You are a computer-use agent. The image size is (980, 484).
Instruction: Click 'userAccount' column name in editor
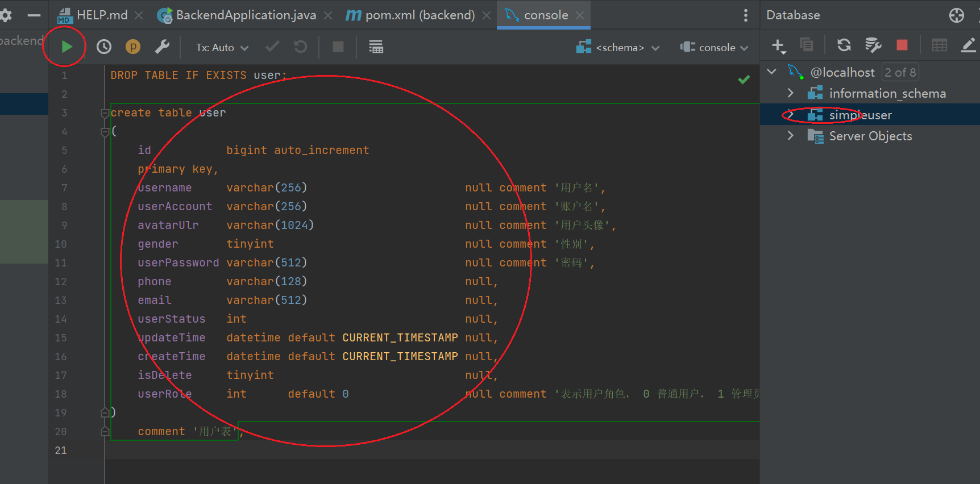point(175,206)
